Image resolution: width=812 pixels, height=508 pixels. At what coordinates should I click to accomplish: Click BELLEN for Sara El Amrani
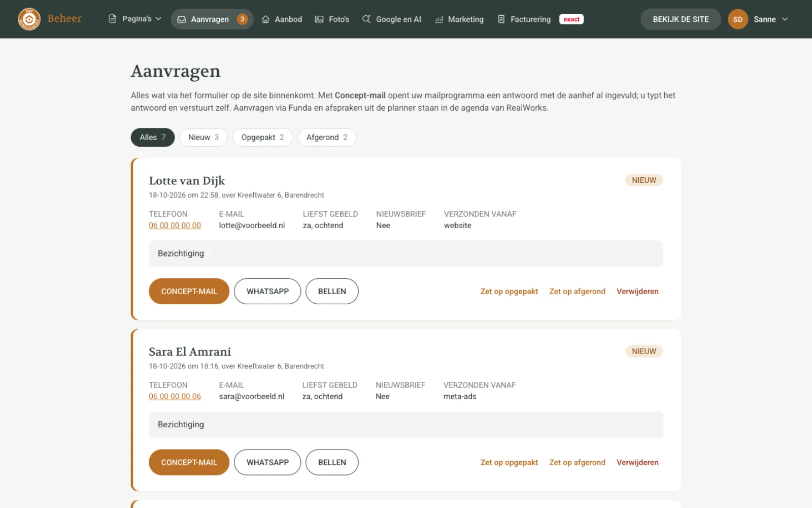coord(332,462)
